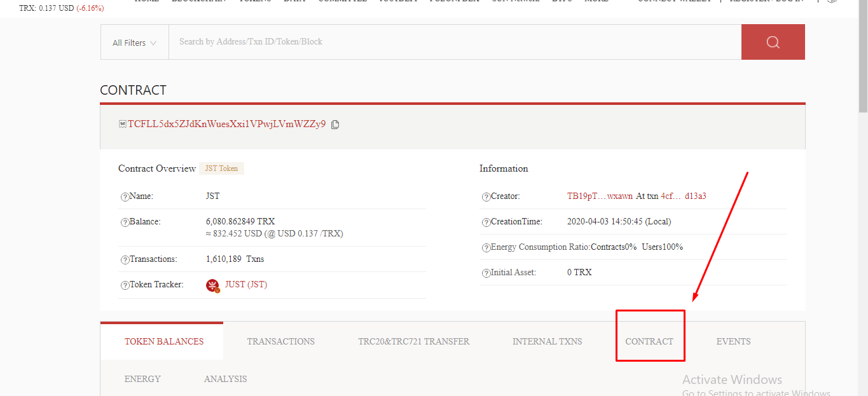Click the -6.16% price change text

click(90, 8)
